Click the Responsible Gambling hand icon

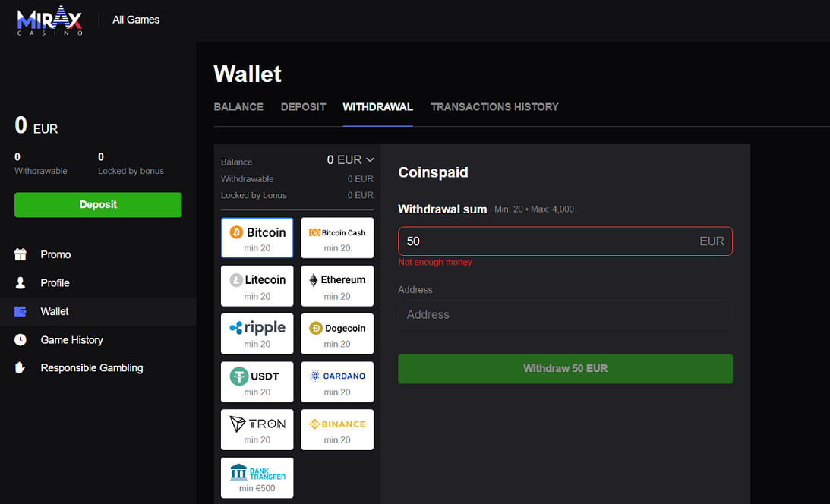20,367
